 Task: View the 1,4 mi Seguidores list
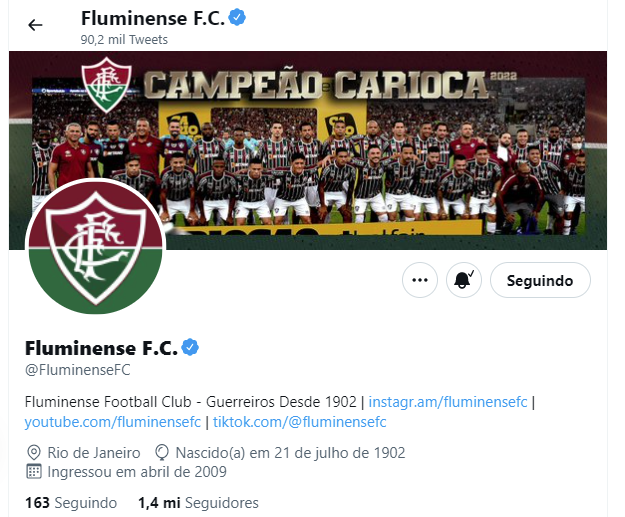198,503
